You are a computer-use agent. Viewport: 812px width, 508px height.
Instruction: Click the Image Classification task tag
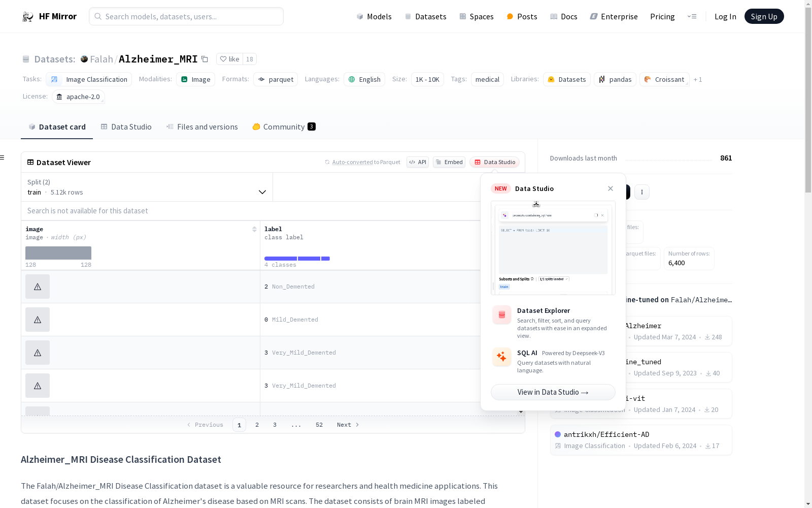pos(89,79)
